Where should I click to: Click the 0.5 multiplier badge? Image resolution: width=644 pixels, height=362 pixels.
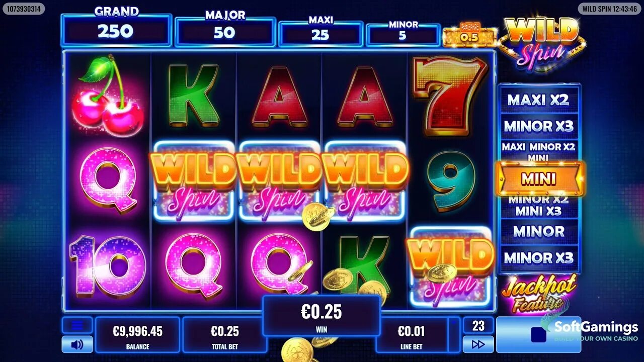[469, 36]
